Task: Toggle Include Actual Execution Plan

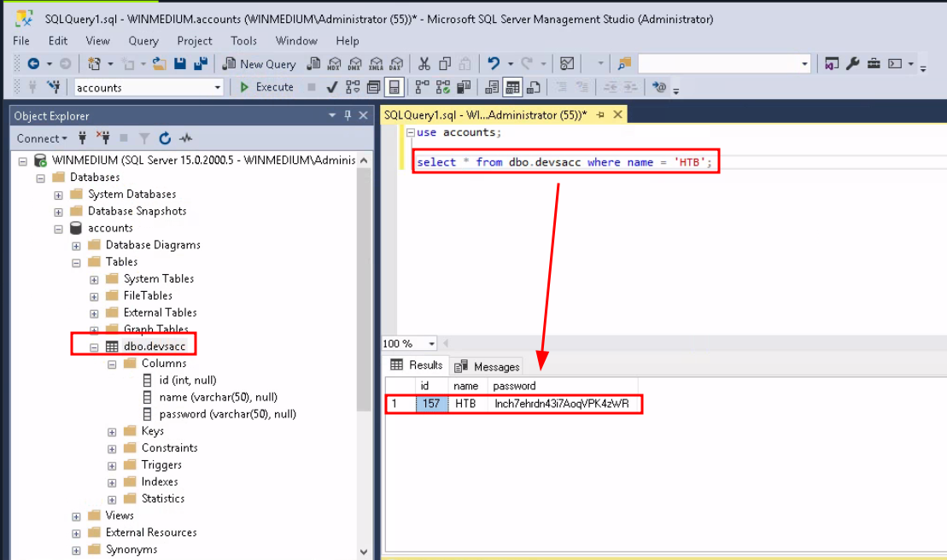Action: click(x=422, y=87)
